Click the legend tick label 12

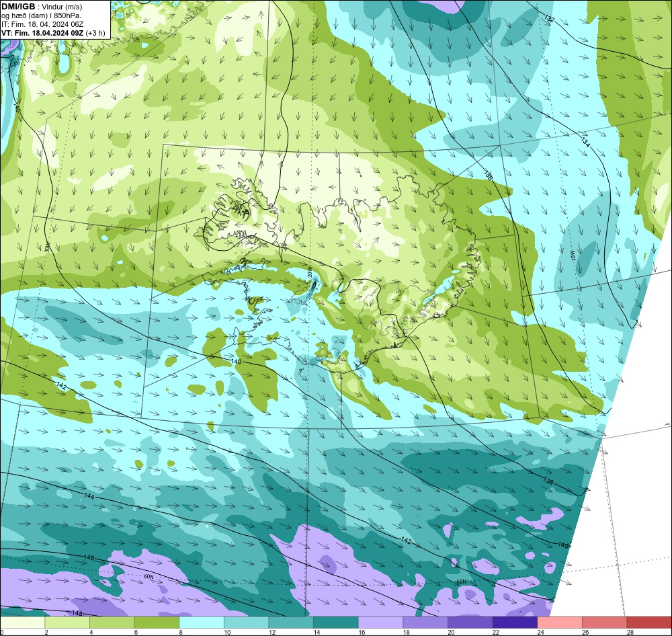pyautogui.click(x=271, y=632)
